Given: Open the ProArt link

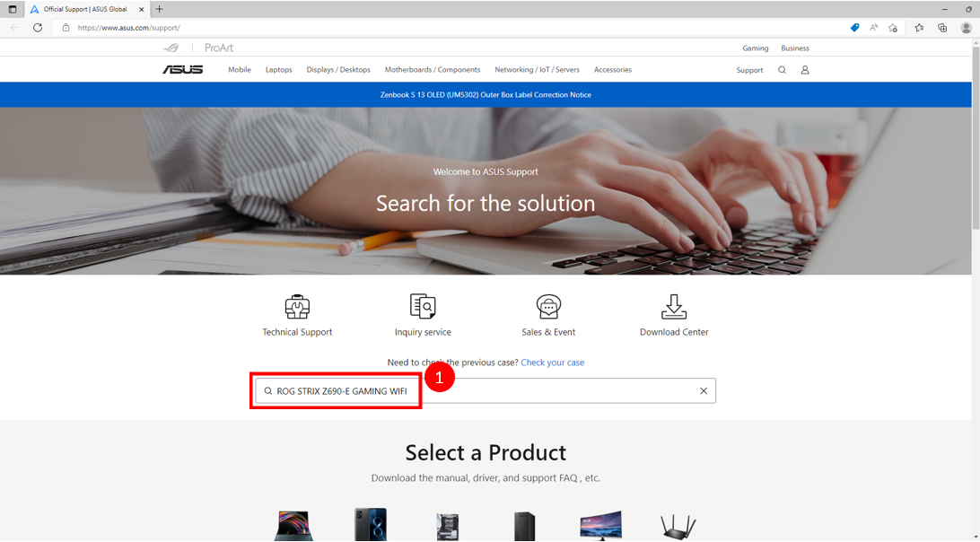Looking at the screenshot, I should pos(219,48).
